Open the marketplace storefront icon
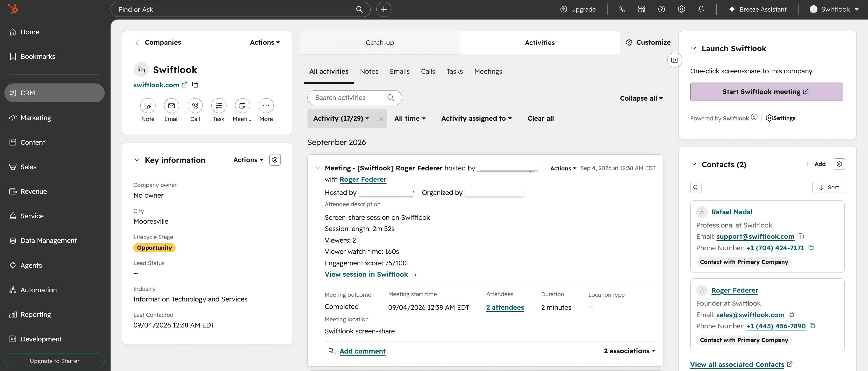This screenshot has width=868, height=371. 642,9
